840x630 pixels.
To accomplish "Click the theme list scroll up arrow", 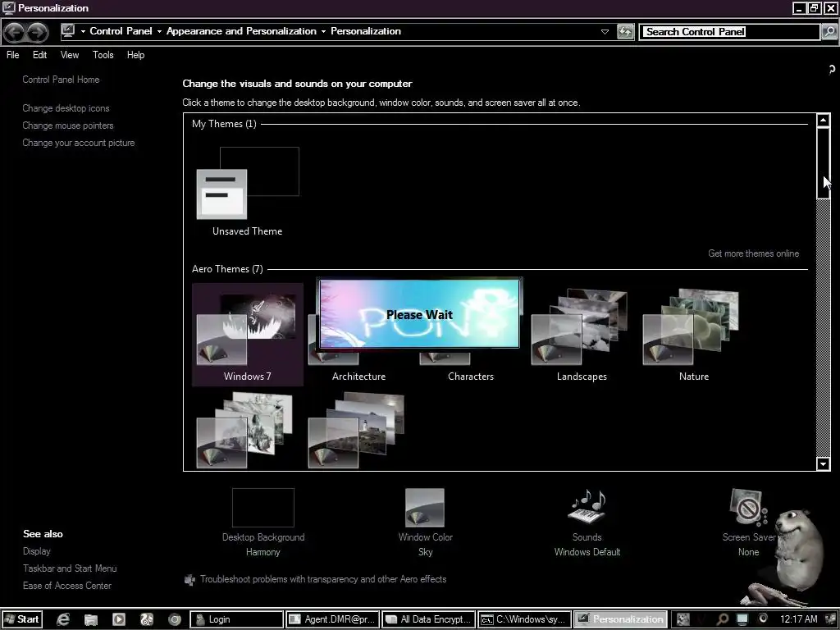I will pyautogui.click(x=824, y=120).
